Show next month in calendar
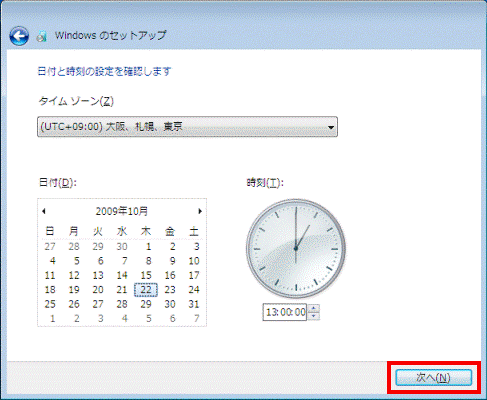 (x=200, y=211)
